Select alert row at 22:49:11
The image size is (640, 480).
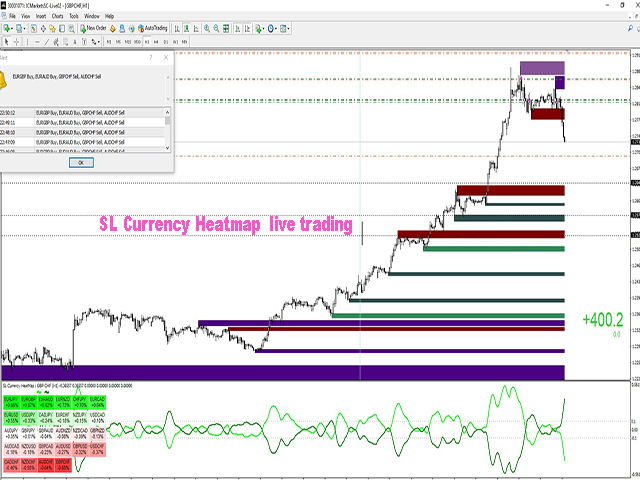click(x=82, y=122)
